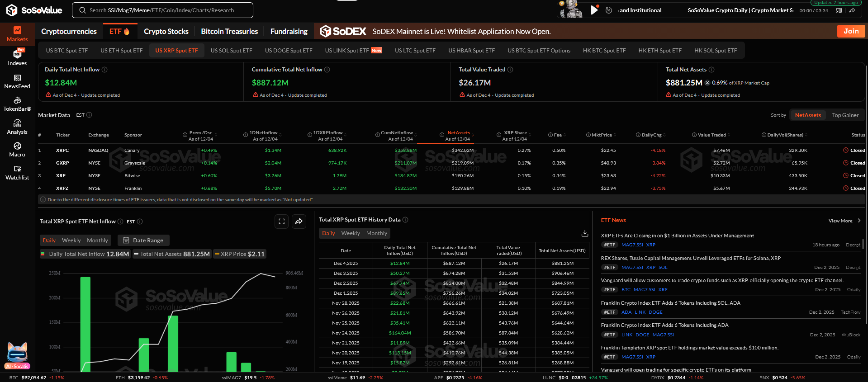Open news: XRP ETFs Closing in on $1 Billion
The image size is (868, 382).
(x=677, y=236)
